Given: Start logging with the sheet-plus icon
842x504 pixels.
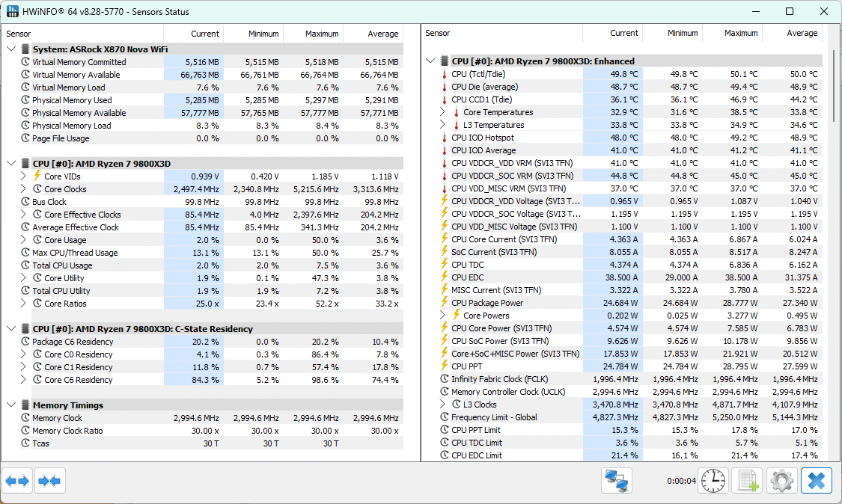Looking at the screenshot, I should click(748, 480).
